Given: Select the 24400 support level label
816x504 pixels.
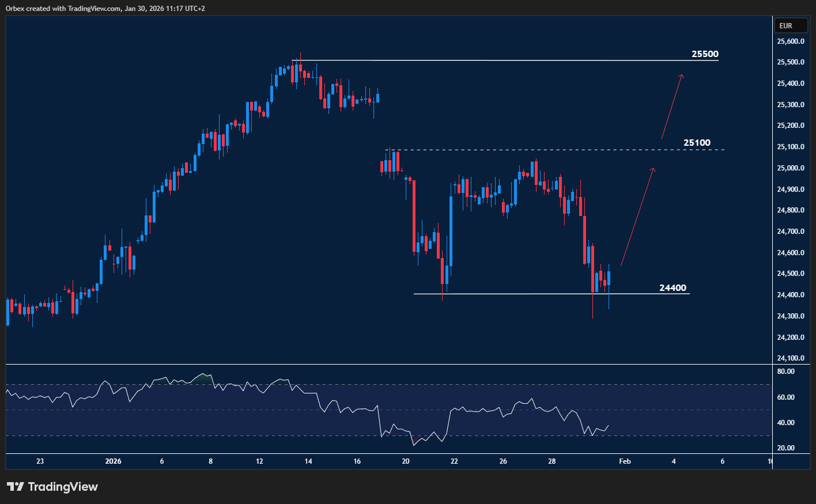Looking at the screenshot, I should 673,288.
